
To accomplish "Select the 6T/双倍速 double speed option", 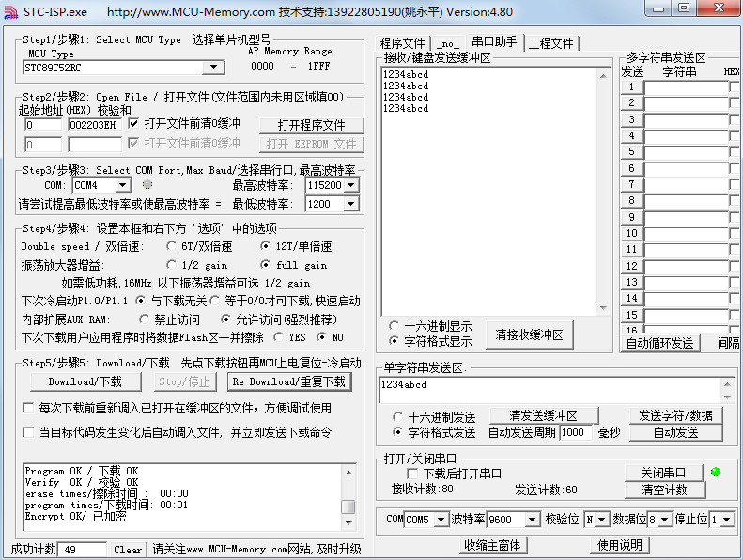I will click(171, 246).
